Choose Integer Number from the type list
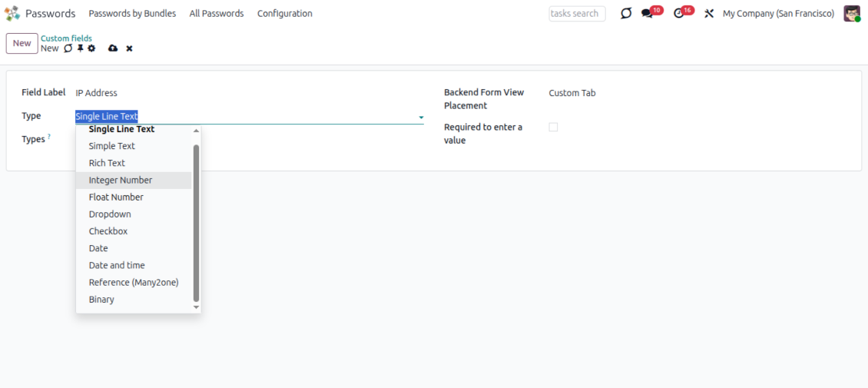 point(121,180)
